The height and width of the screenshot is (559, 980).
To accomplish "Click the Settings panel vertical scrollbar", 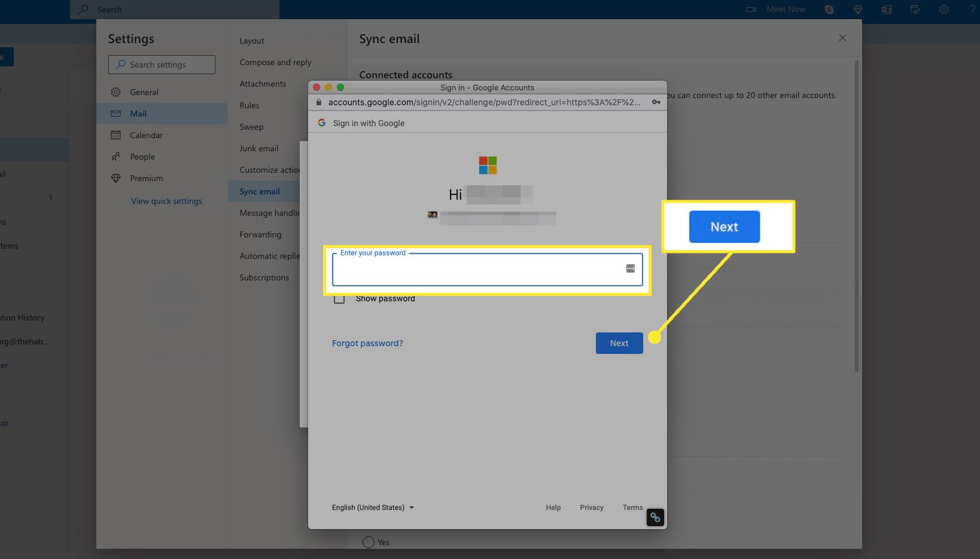I will 857,215.
